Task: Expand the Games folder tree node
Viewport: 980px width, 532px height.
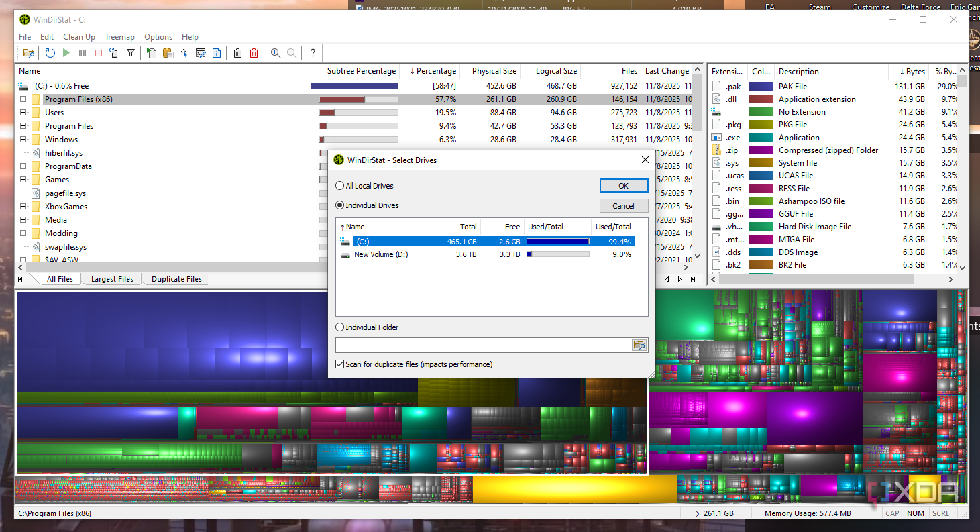Action: tap(23, 180)
